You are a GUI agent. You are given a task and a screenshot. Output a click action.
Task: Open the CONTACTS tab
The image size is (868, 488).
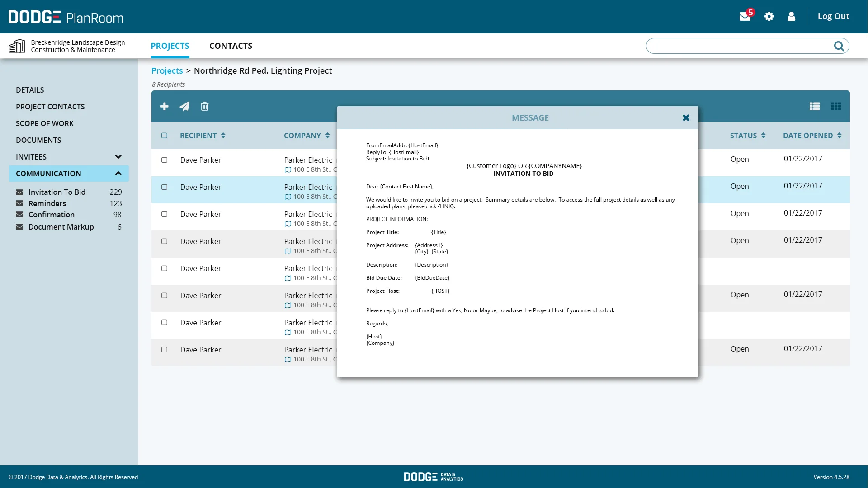(231, 46)
